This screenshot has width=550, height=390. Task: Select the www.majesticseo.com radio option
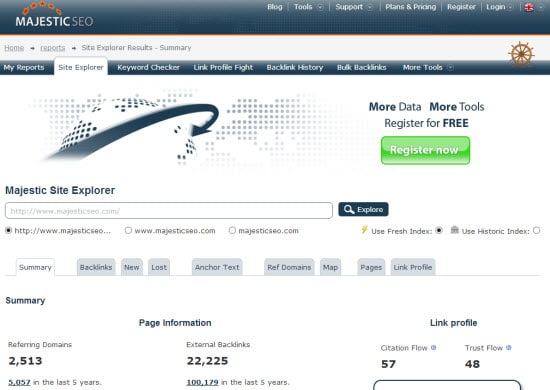pyautogui.click(x=128, y=230)
